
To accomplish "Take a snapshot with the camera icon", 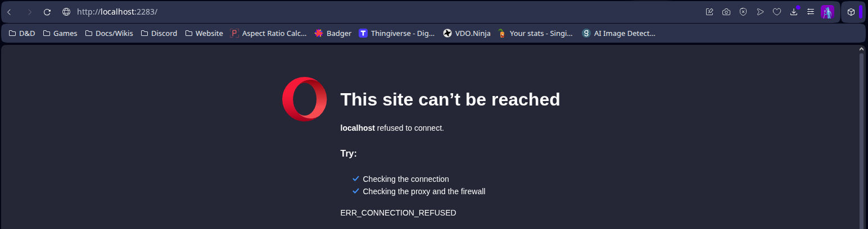I will pyautogui.click(x=726, y=12).
